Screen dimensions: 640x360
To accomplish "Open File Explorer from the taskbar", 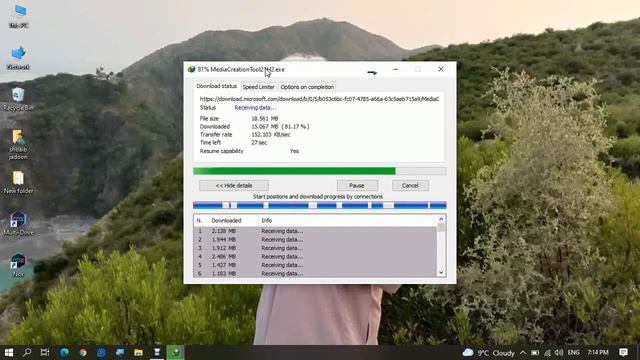I will pos(138,352).
